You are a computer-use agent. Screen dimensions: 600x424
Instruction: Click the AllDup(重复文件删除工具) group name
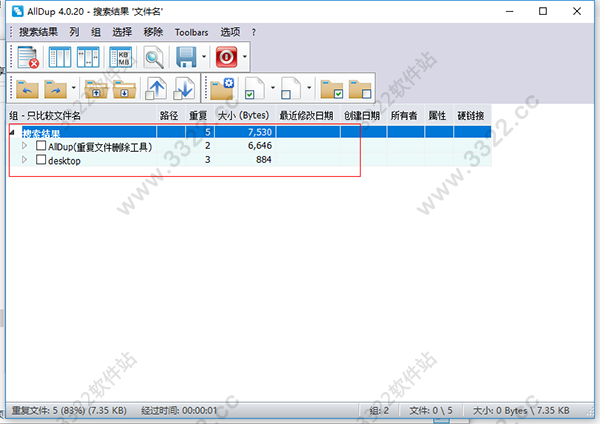tap(100, 147)
